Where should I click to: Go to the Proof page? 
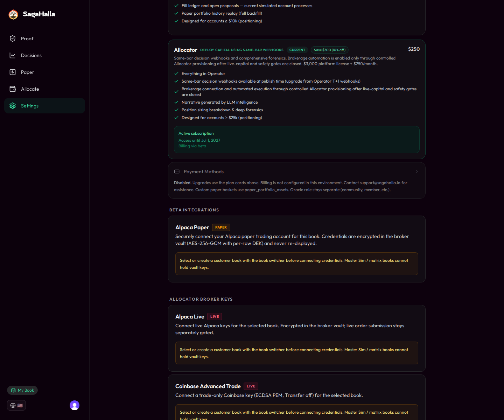click(44, 38)
